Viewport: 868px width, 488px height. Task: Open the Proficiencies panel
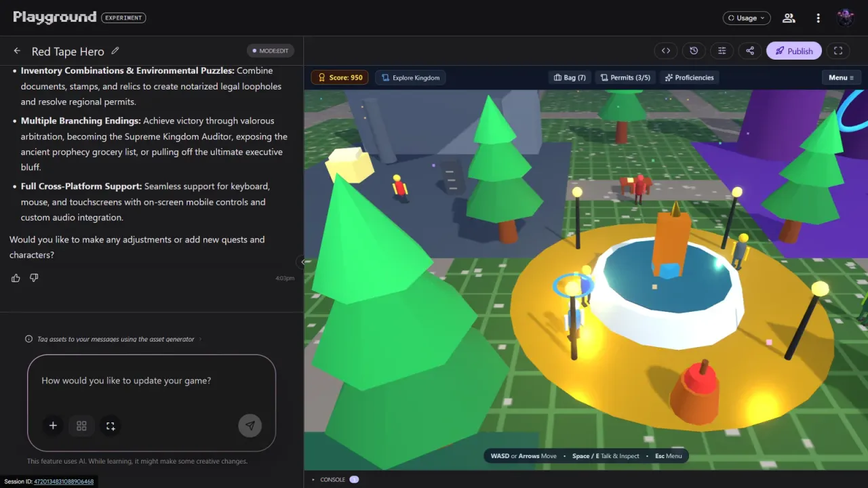tap(689, 77)
